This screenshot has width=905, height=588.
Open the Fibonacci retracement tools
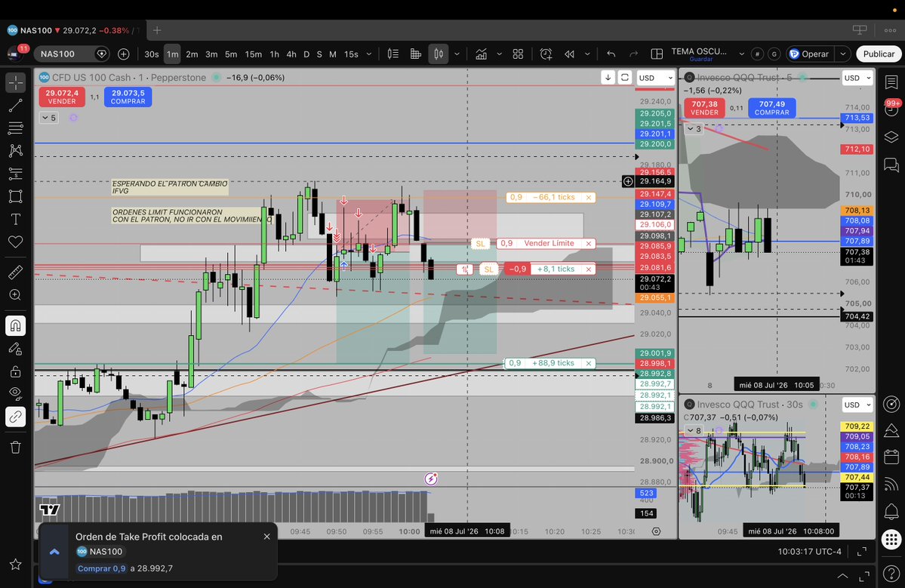pyautogui.click(x=16, y=128)
